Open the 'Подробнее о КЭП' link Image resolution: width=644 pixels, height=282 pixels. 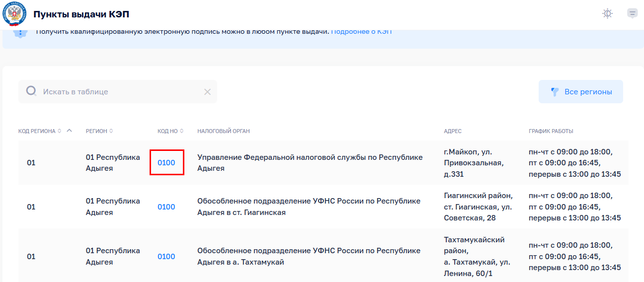(361, 32)
